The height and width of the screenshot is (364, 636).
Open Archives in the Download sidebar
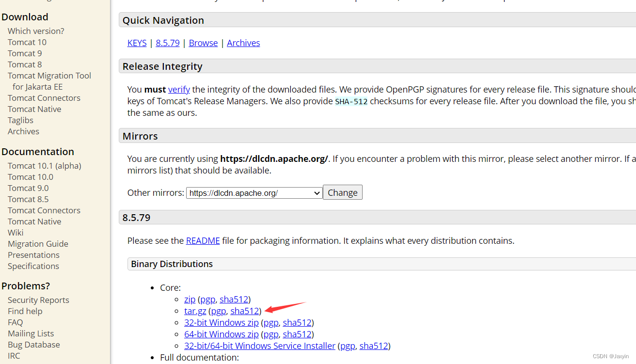[x=23, y=131]
